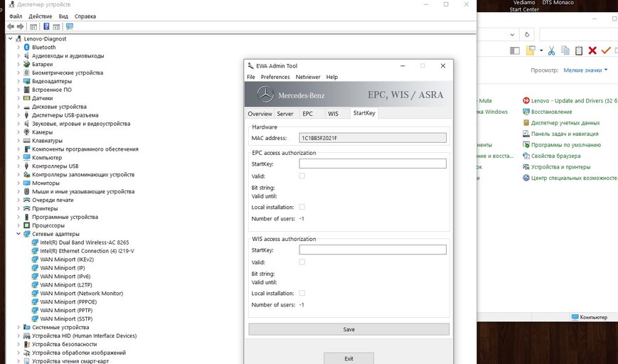Viewport: 618px width, 364px height.
Task: Click the EPC StartKey input field
Action: pyautogui.click(x=373, y=164)
